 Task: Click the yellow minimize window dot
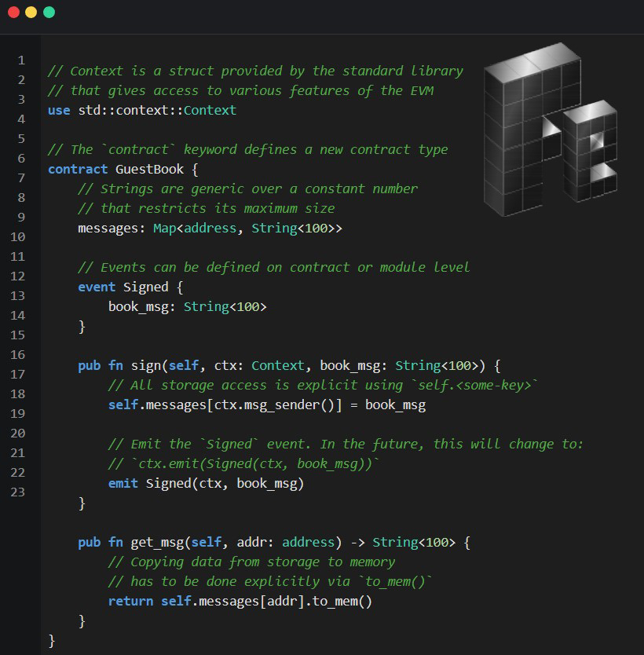tap(31, 12)
